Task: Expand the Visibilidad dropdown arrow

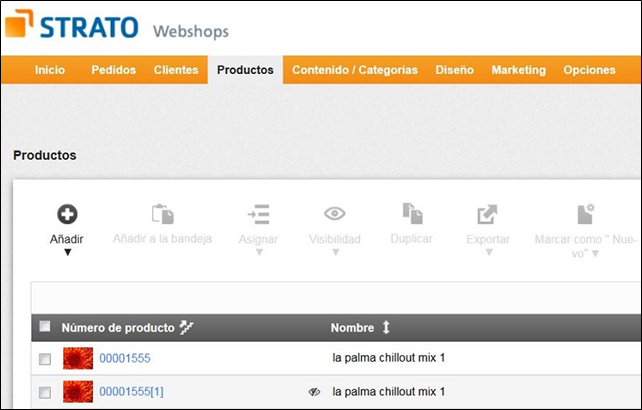Action: pos(335,253)
